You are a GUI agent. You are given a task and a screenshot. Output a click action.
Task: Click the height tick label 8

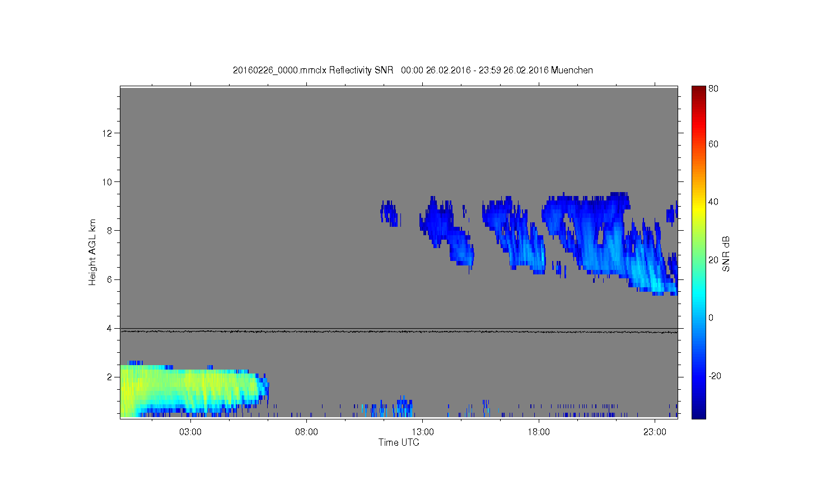tap(110, 231)
